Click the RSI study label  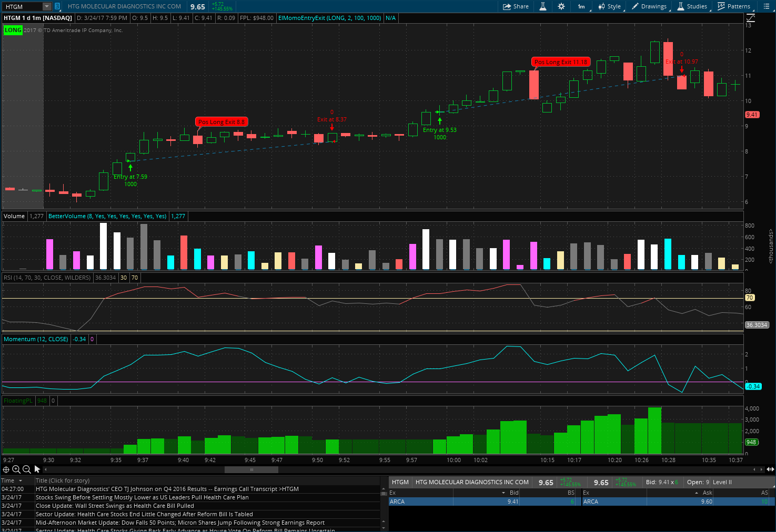47,278
